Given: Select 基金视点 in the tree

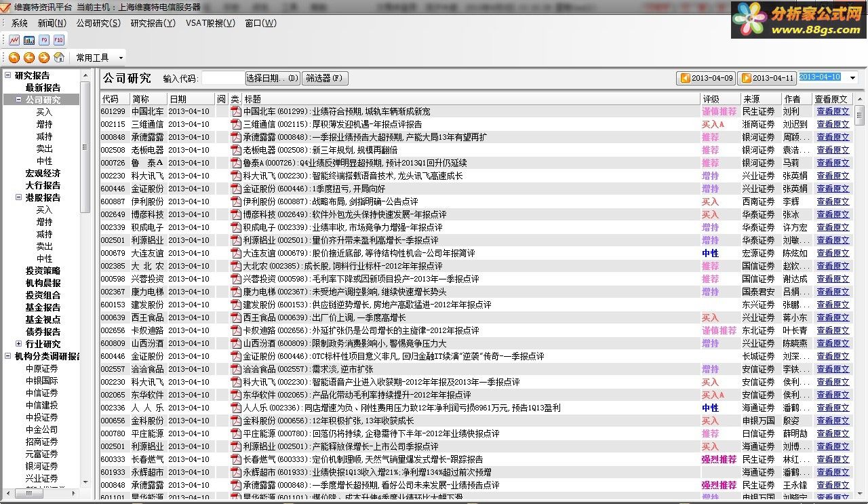Looking at the screenshot, I should point(43,319).
